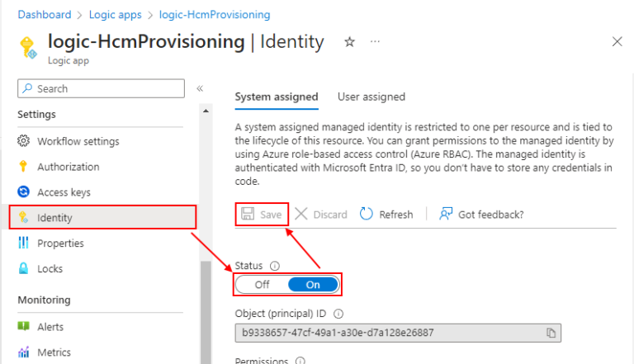Switch to the User assigned tab
Screen dimensions: 634x364
pos(371,97)
